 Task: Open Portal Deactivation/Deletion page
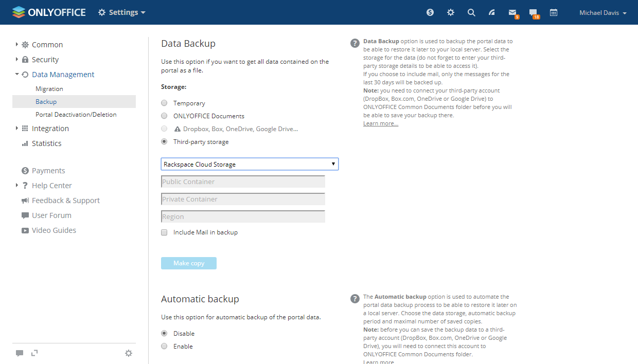coord(76,115)
